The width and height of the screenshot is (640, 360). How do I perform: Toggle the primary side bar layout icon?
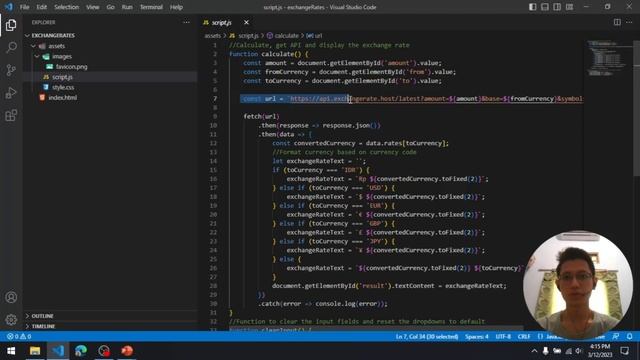click(x=533, y=7)
